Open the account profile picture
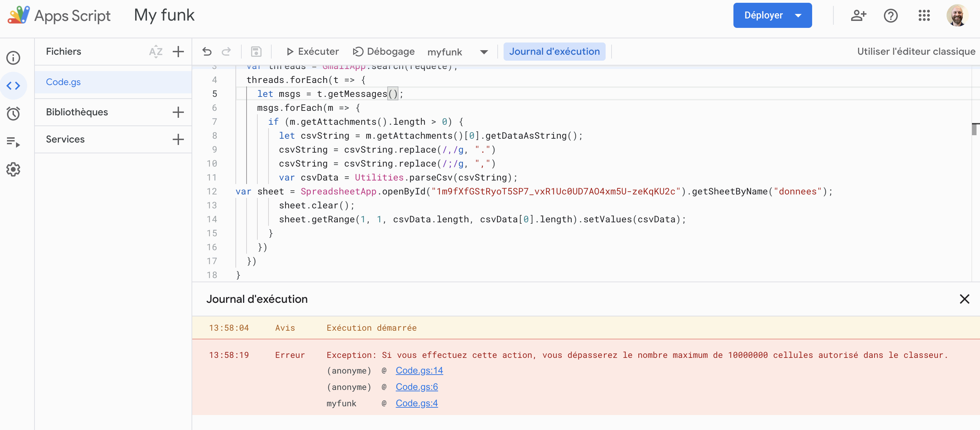 tap(957, 15)
